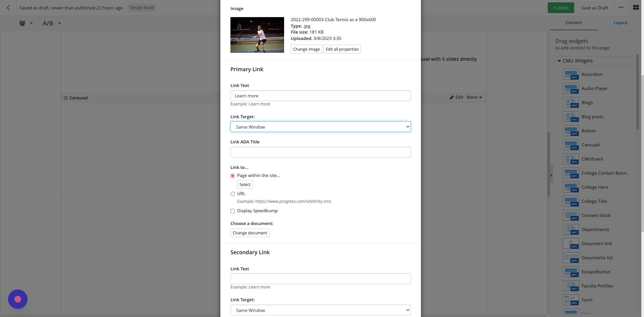Select the College Title widget icon

pyautogui.click(x=571, y=201)
